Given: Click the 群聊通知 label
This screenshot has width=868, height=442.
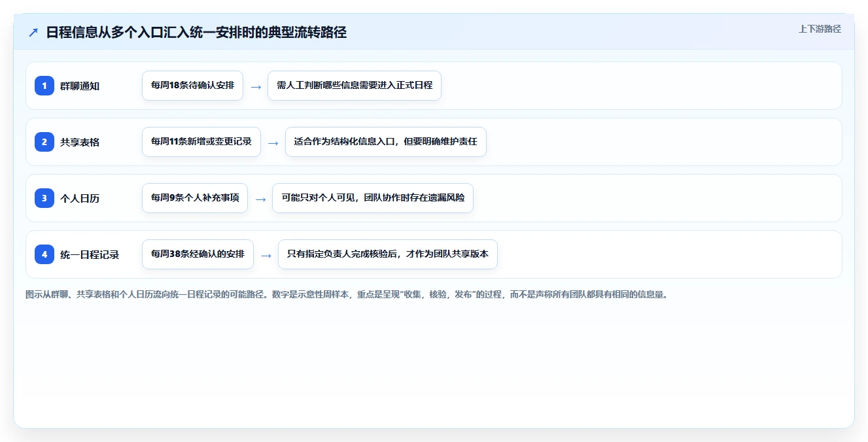Looking at the screenshot, I should (x=80, y=86).
